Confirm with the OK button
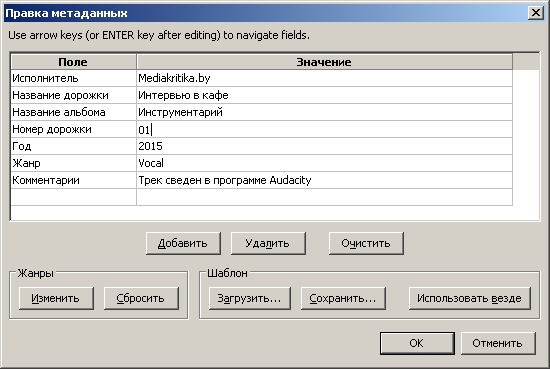The height and width of the screenshot is (369, 550). point(417,343)
